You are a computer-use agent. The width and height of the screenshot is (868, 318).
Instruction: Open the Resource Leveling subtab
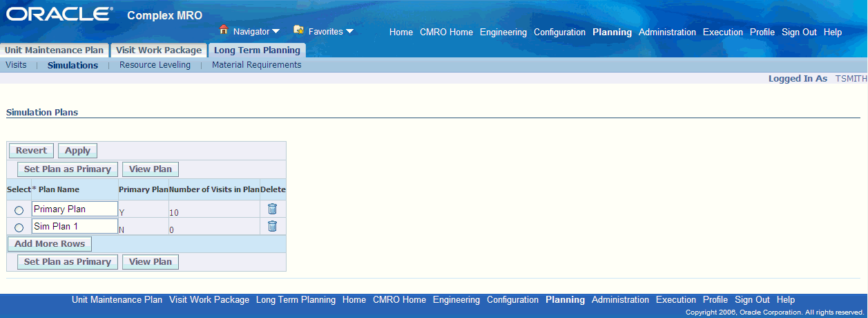click(x=155, y=65)
